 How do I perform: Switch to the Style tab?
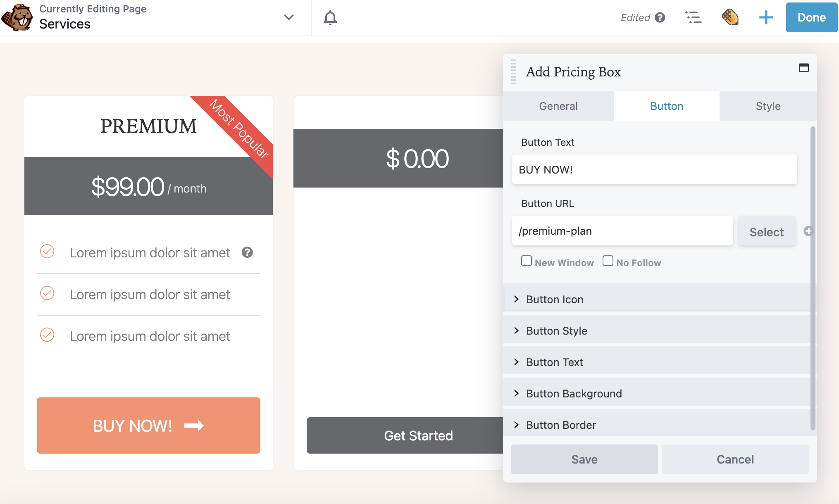(x=767, y=106)
